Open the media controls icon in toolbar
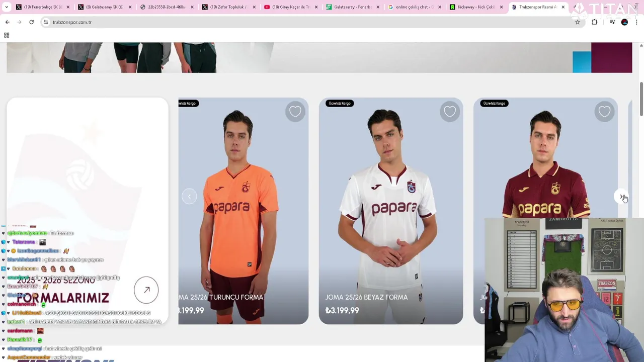 [612, 22]
